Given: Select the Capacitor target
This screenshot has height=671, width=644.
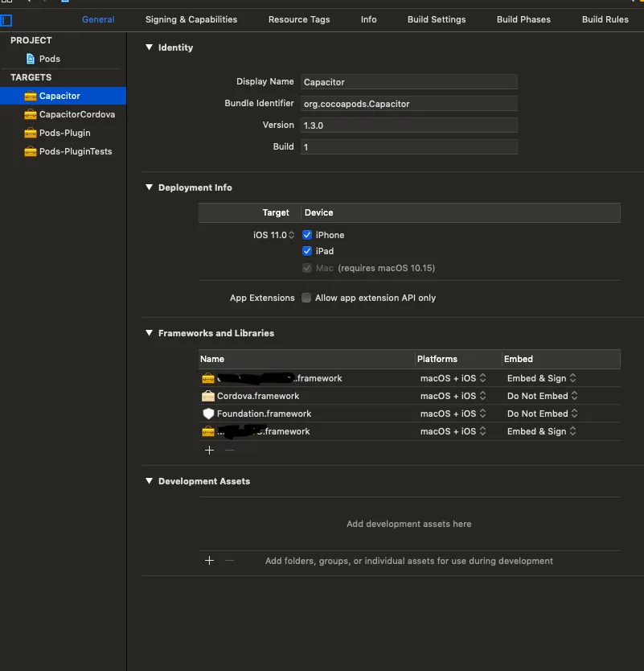Looking at the screenshot, I should (x=63, y=96).
